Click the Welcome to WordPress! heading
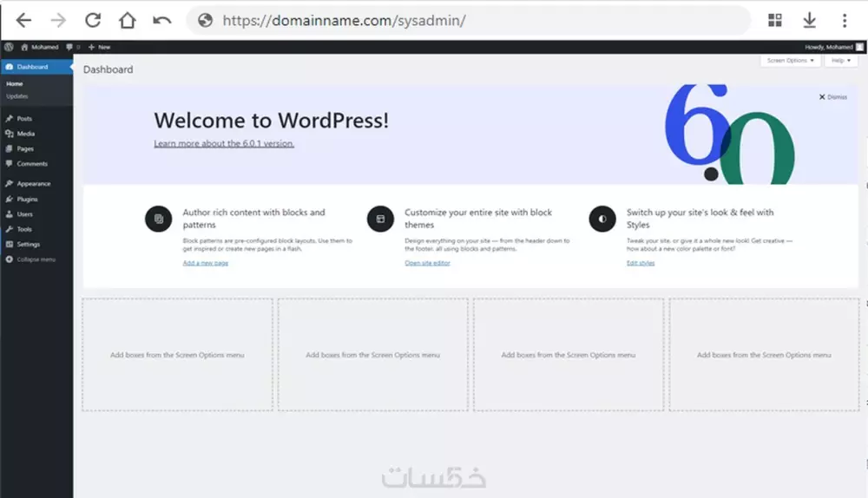The image size is (868, 498). click(271, 120)
